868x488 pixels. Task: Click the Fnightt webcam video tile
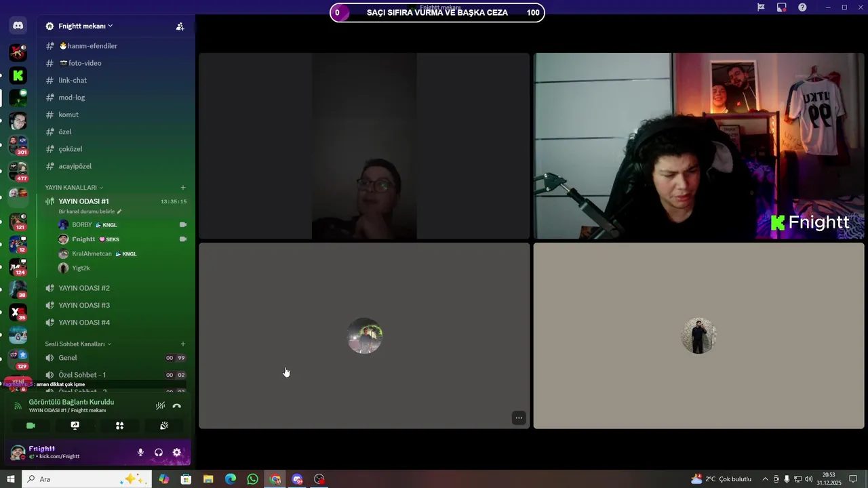698,146
